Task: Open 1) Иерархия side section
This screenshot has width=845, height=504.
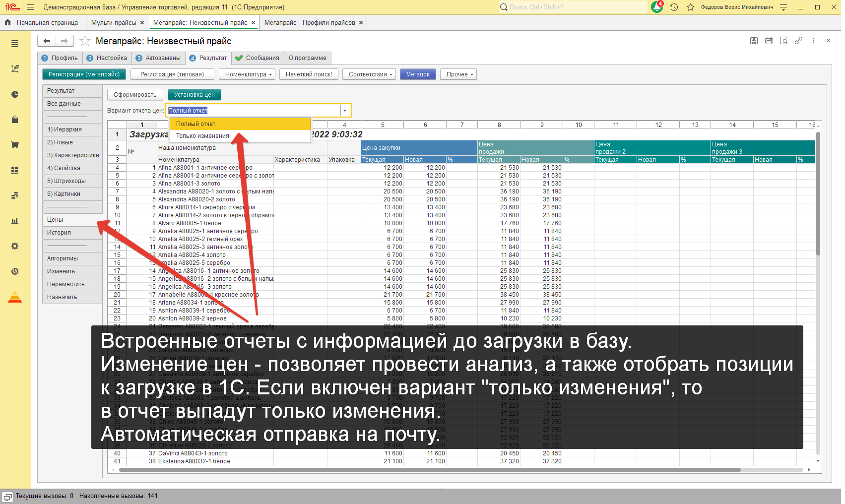Action: point(72,129)
